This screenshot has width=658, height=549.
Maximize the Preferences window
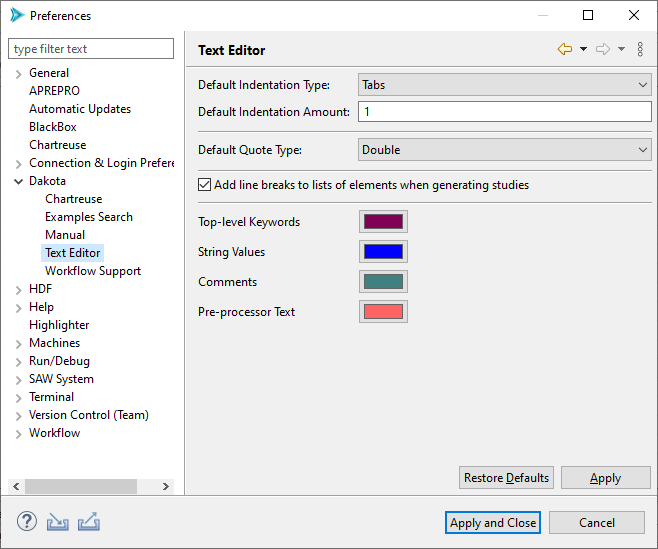[x=588, y=15]
